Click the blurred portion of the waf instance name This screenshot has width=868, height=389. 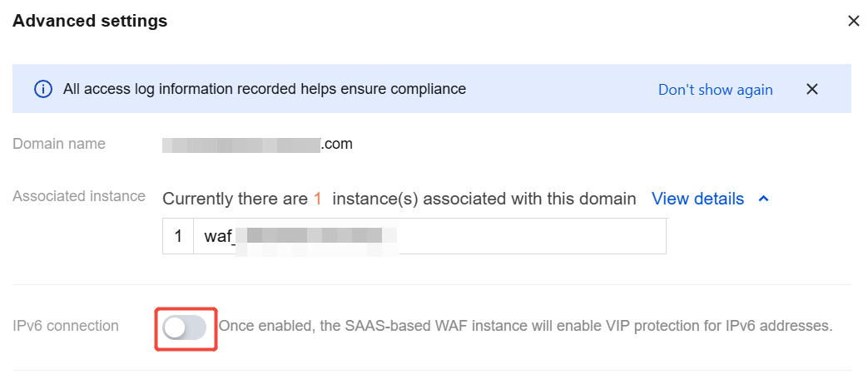pyautogui.click(x=315, y=236)
